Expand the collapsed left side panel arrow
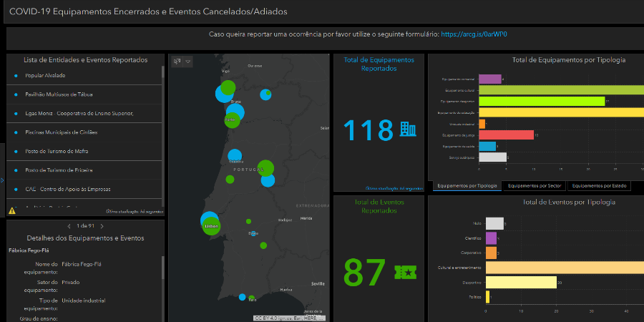644x322 pixels. click(x=2, y=180)
